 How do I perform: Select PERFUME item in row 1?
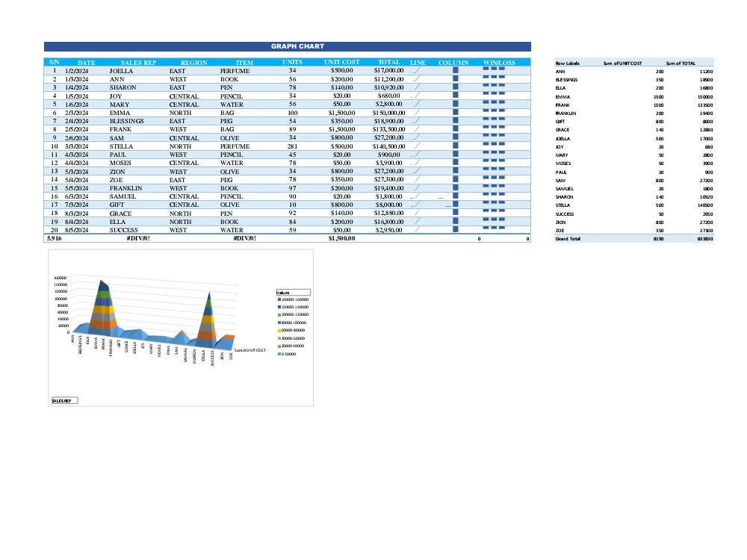tap(235, 71)
